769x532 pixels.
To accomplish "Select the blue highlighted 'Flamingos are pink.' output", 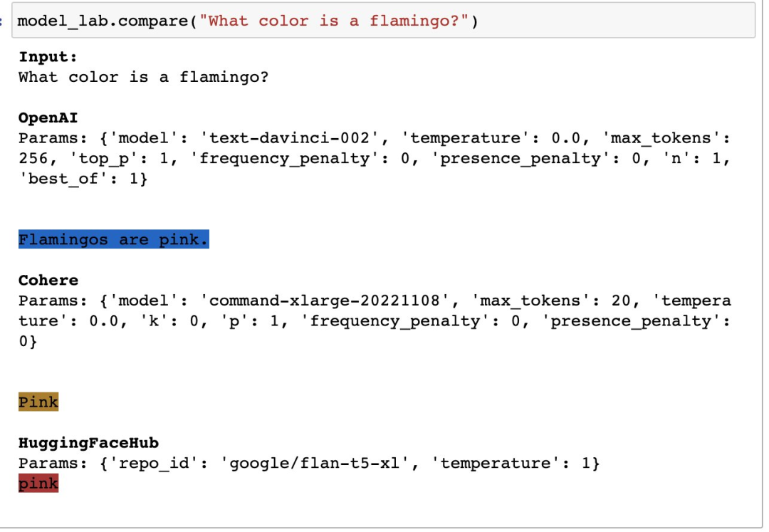I will [x=114, y=239].
